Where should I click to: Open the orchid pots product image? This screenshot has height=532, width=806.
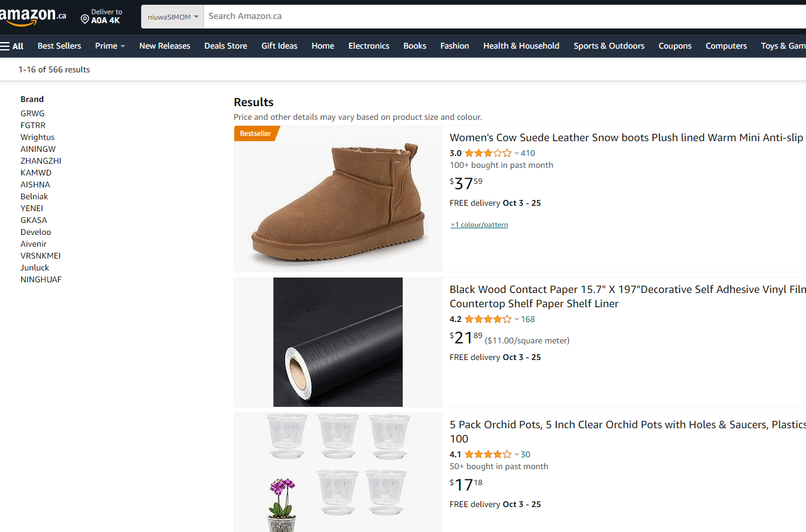(338, 472)
